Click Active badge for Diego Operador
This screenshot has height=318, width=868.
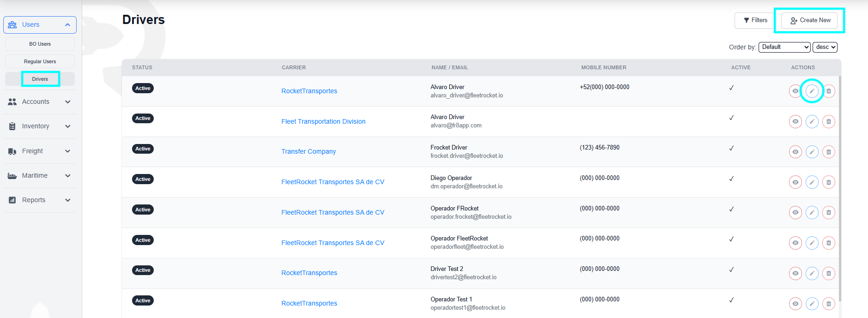coord(143,179)
